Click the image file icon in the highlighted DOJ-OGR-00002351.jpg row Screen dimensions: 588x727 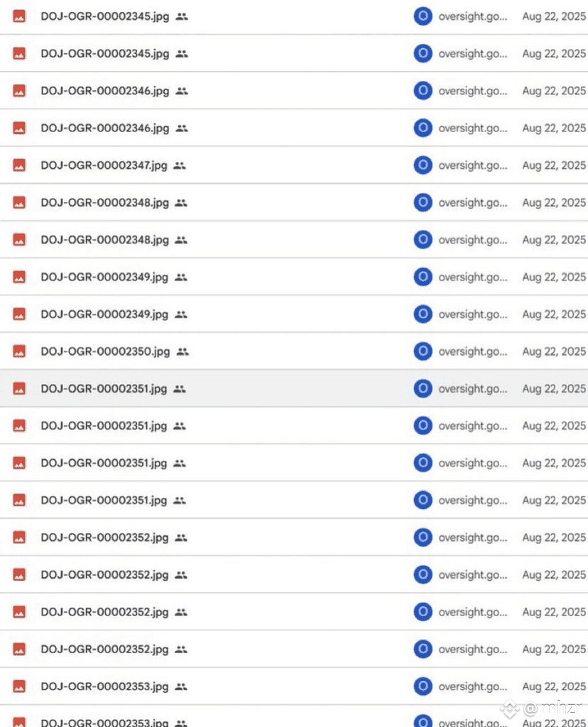click(19, 388)
